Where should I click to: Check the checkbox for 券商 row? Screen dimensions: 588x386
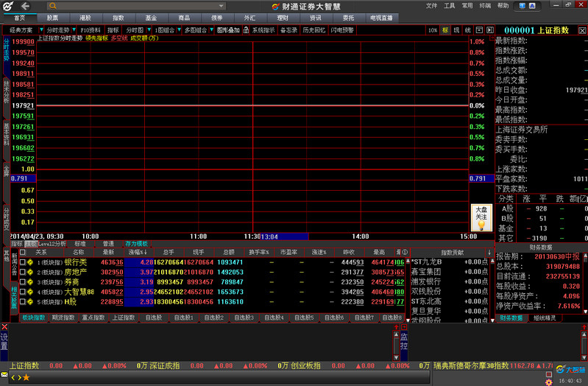[x=23, y=281]
